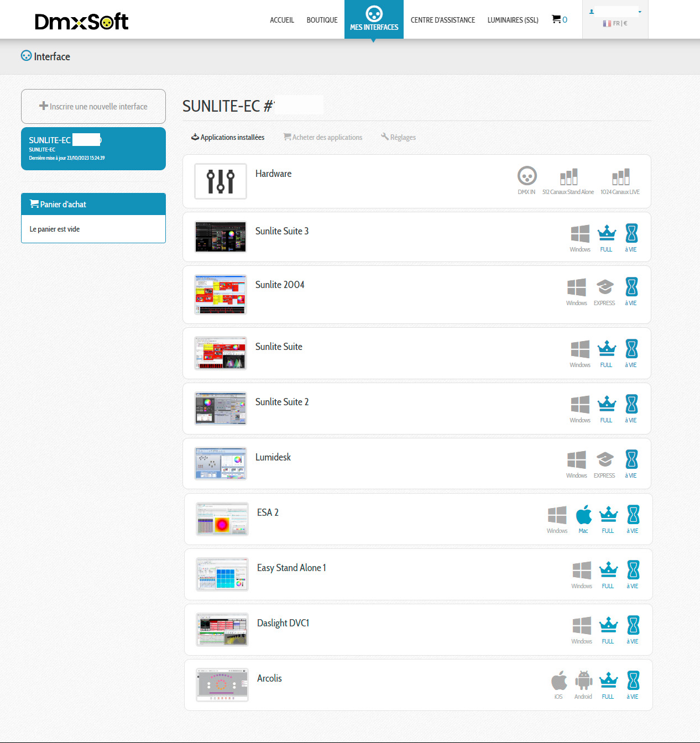Click the DmxSoft logo
Image resolution: width=700 pixels, height=743 pixels.
tap(81, 22)
